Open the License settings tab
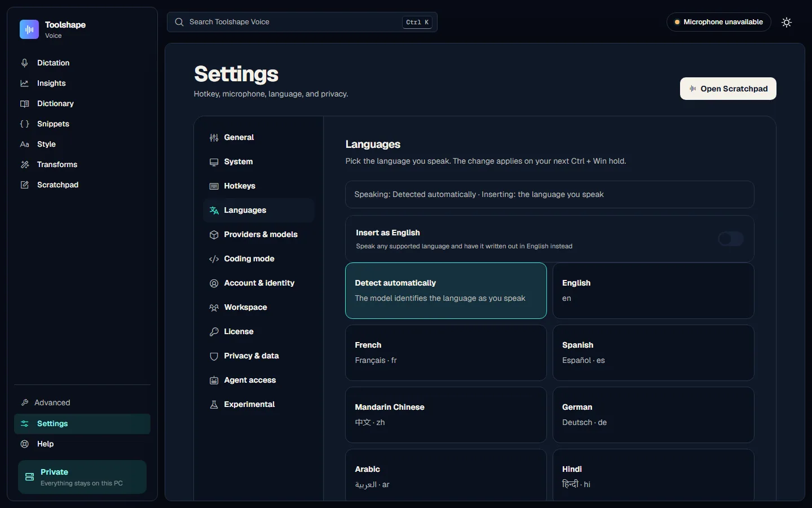The width and height of the screenshot is (812, 508). (258, 331)
